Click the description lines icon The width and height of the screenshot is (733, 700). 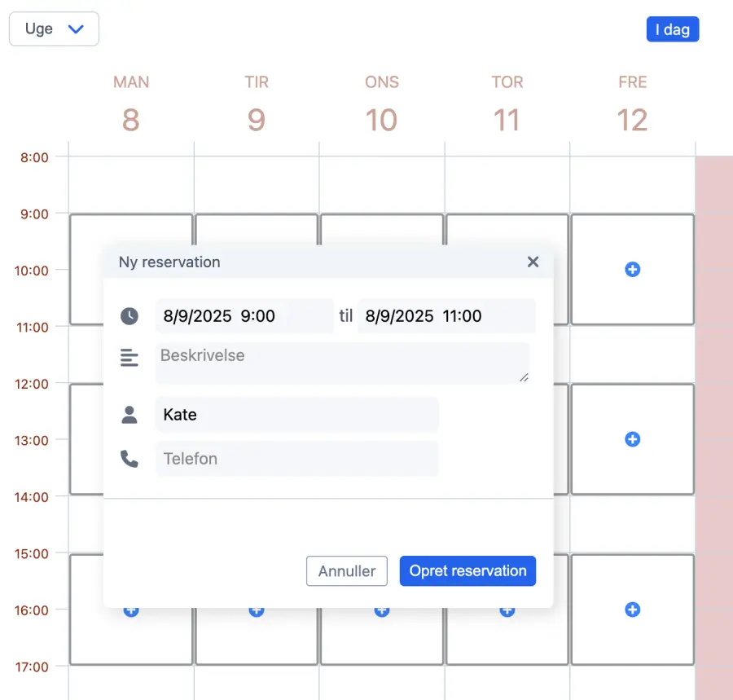129,357
